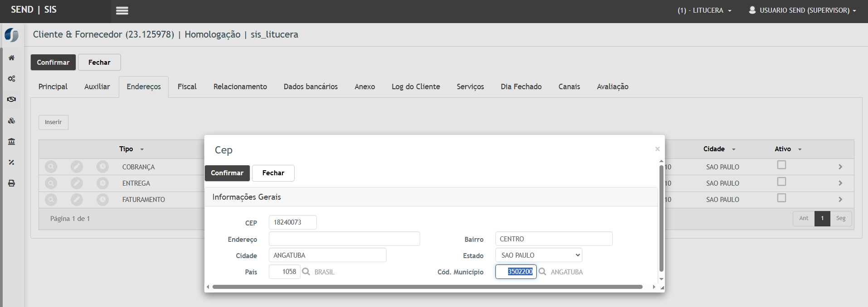The width and height of the screenshot is (868, 307).
Task: Click Confirmar in the Cep dialog
Action: point(227,173)
